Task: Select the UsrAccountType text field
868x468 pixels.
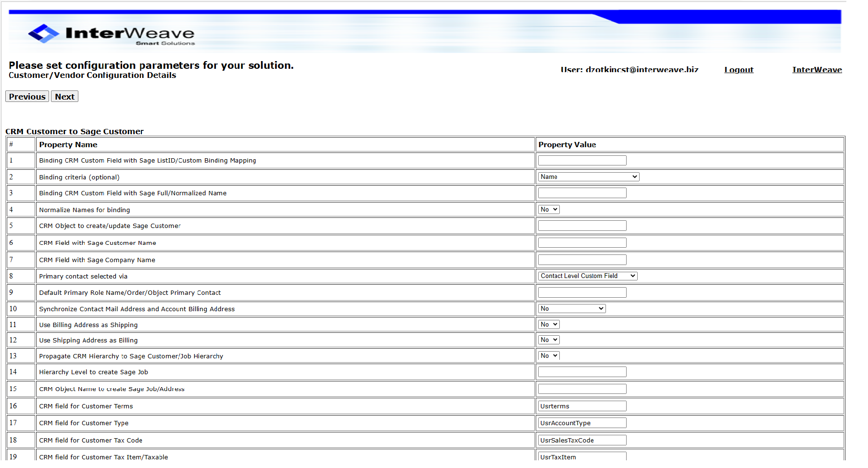Action: coord(582,422)
